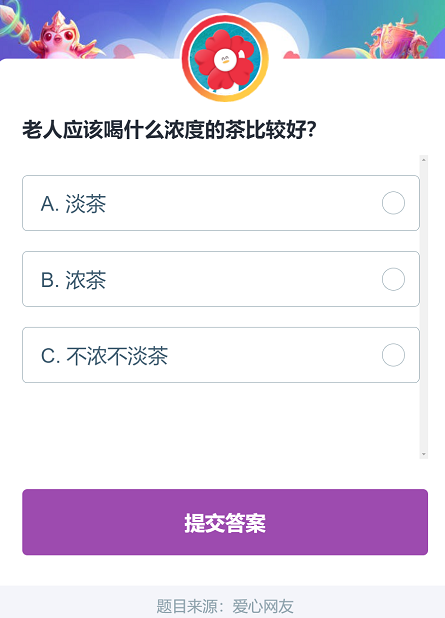This screenshot has width=445, height=618.
Task: Select the radio button for 不浓不淡茶
Action: 393,355
